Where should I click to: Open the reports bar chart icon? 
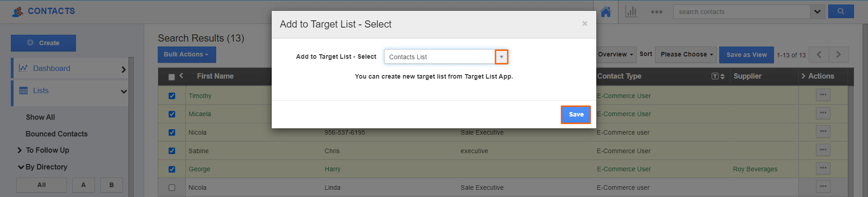click(631, 12)
